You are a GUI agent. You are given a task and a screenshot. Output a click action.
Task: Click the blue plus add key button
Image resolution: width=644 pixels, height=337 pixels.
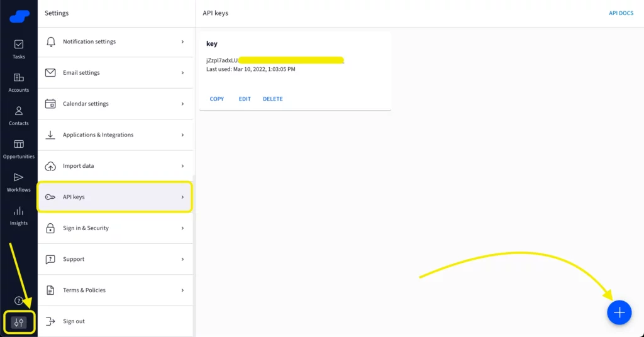[619, 312]
